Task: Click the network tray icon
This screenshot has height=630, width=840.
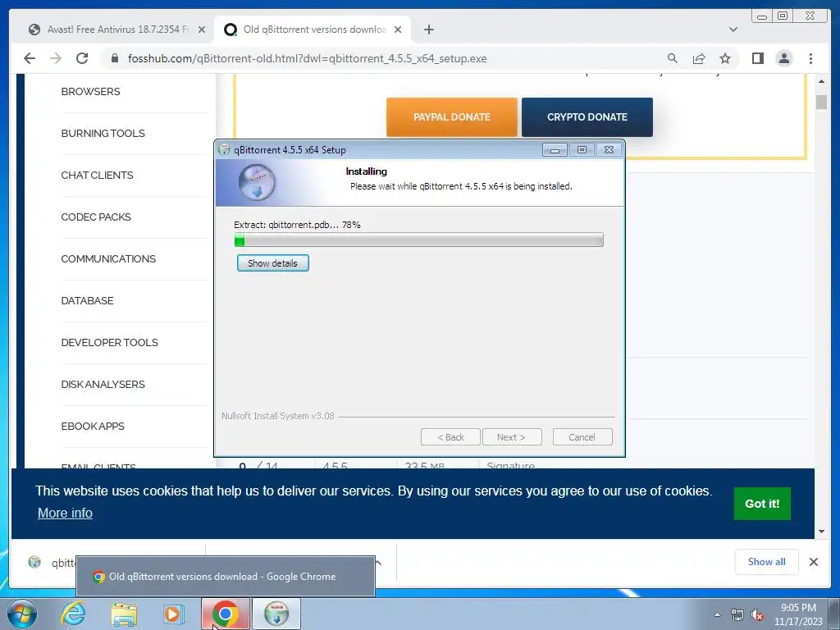Action: (x=737, y=615)
